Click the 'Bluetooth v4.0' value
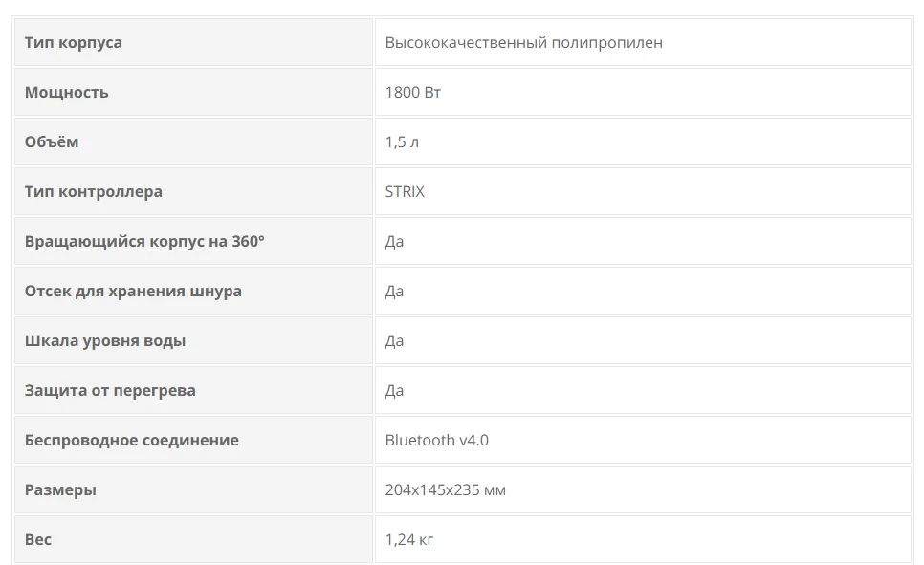Screen dimensions: 924x565 pos(436,440)
